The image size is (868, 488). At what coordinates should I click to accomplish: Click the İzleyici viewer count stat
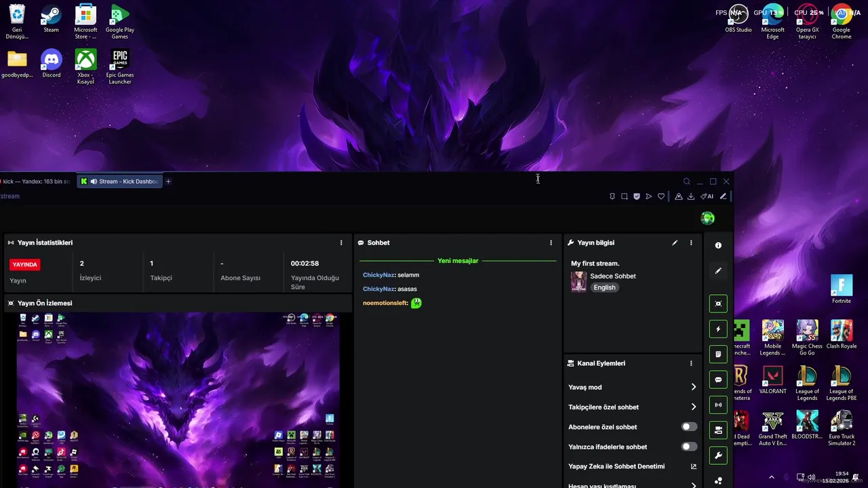(x=109, y=270)
